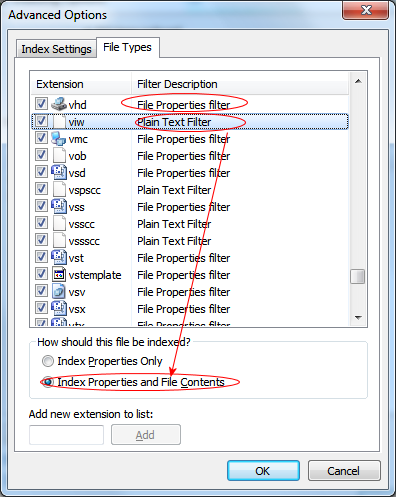
Task: Click the new extension text field
Action: click(66, 435)
